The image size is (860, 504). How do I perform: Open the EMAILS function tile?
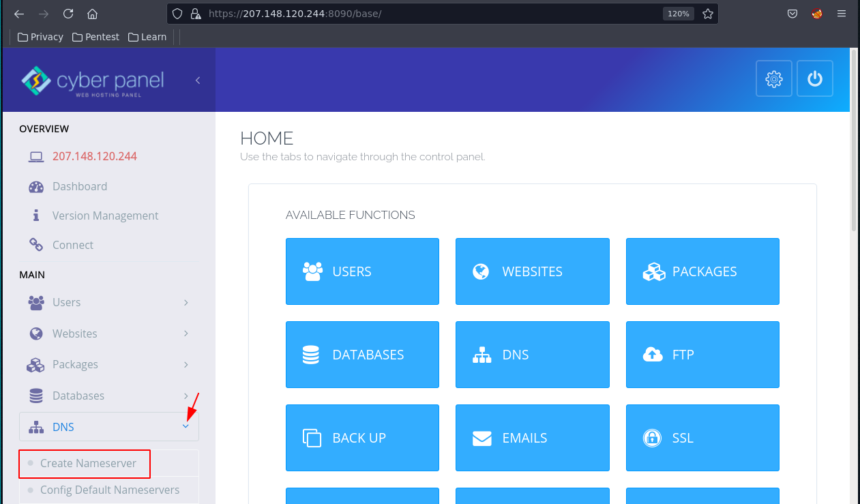532,438
